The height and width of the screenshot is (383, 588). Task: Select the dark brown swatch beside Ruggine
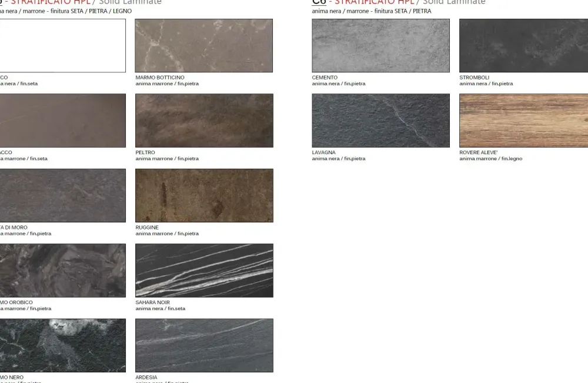pos(62,195)
